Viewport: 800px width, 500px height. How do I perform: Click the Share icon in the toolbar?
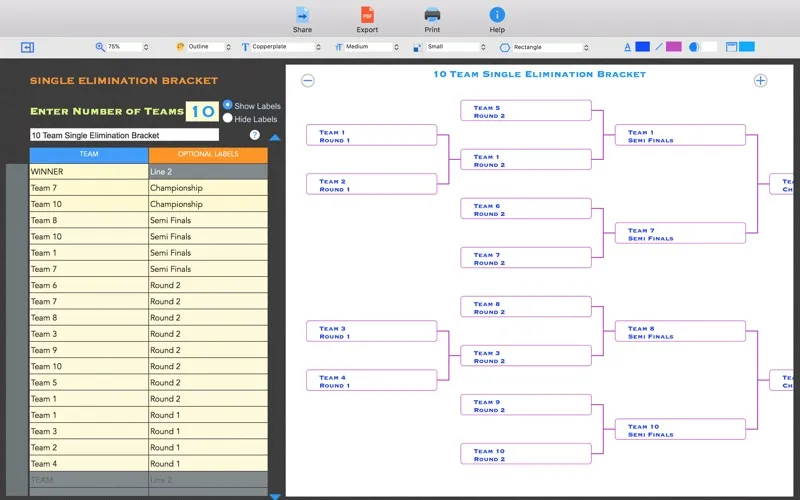click(302, 15)
